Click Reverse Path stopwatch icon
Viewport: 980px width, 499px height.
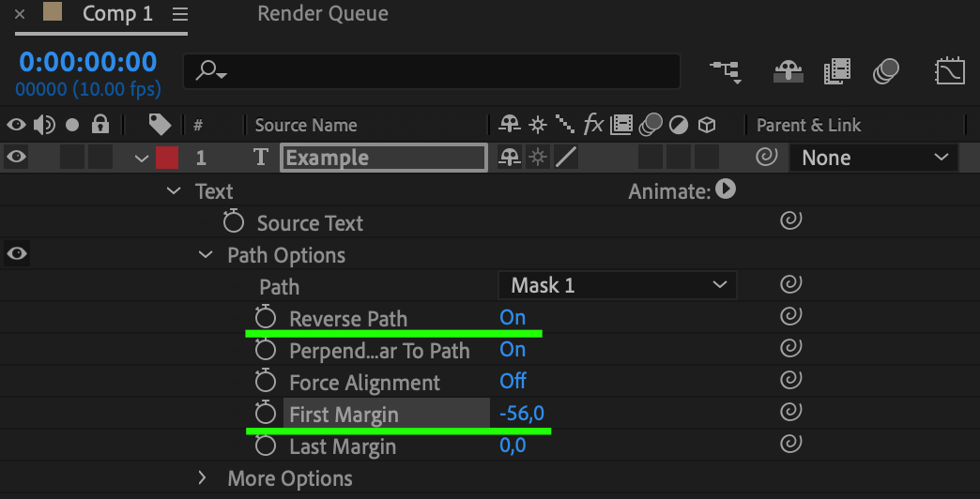[266, 317]
